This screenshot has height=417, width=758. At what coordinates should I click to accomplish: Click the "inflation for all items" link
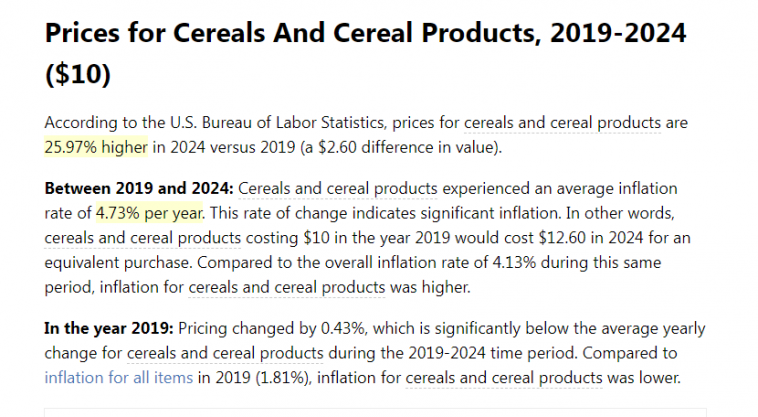click(103, 378)
